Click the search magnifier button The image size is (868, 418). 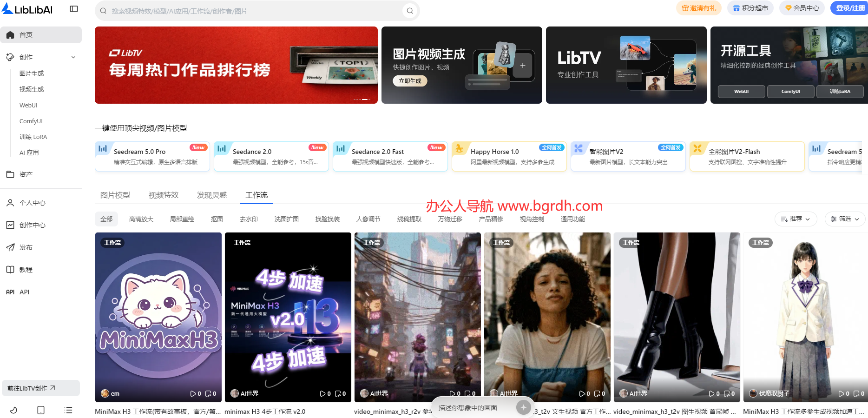point(409,11)
